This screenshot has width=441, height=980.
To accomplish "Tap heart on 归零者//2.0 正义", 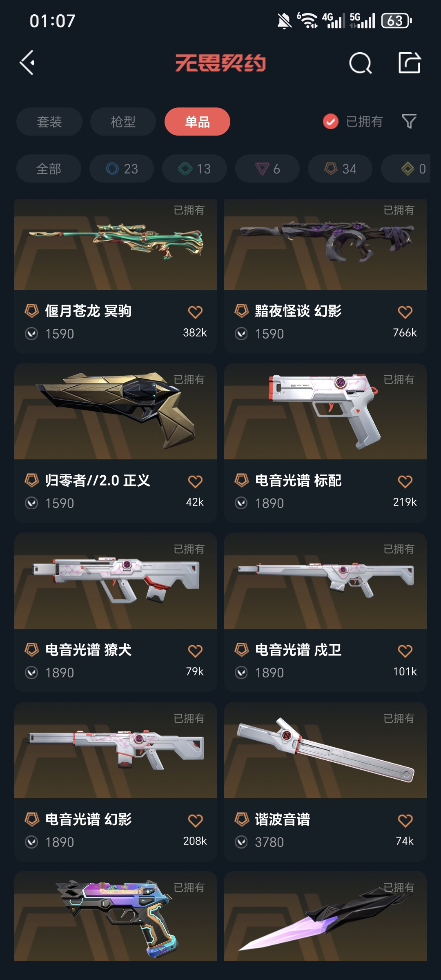I will point(195,482).
